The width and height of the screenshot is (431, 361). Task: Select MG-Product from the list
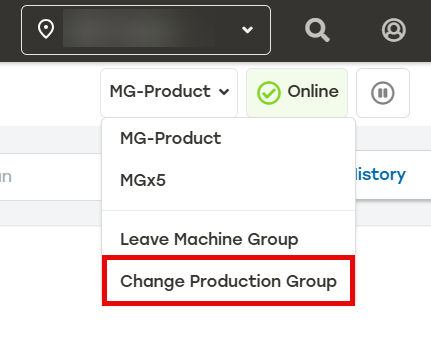tap(228, 138)
